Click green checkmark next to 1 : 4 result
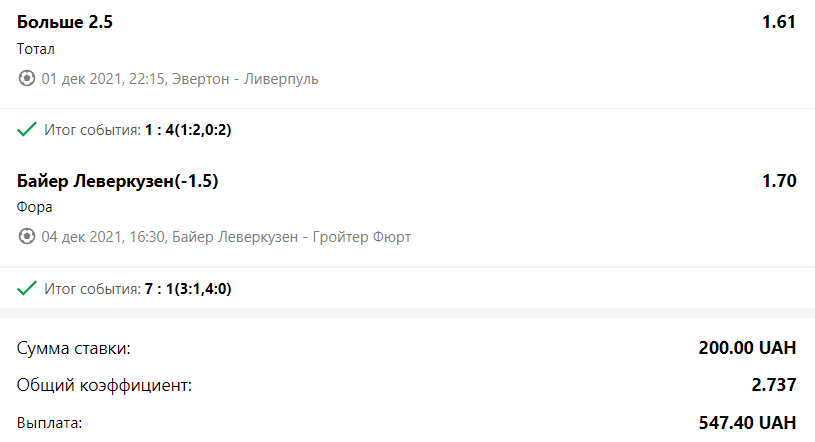This screenshot has width=815, height=442. (27, 129)
